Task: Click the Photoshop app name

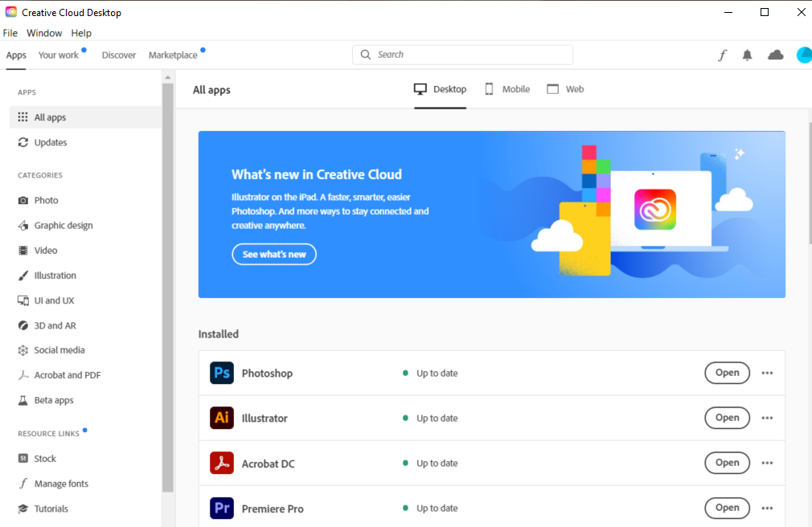Action: point(267,374)
